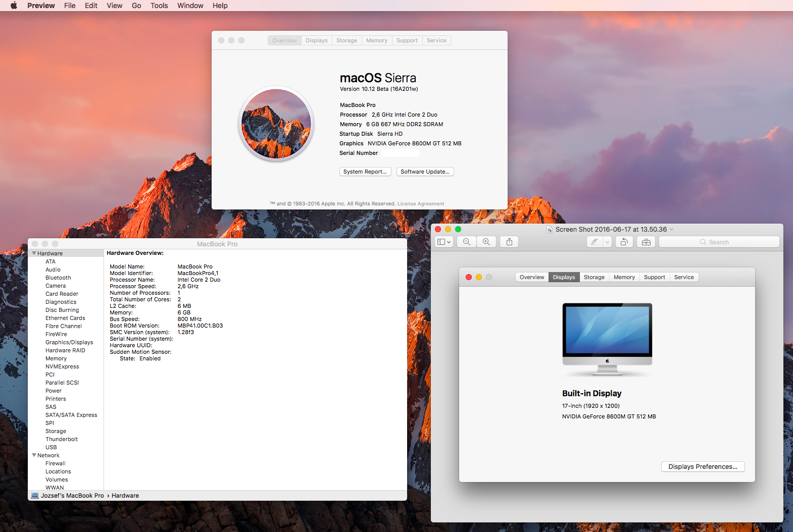This screenshot has height=532, width=793.
Task: Click the zoom out magnifier in Preview
Action: click(467, 242)
